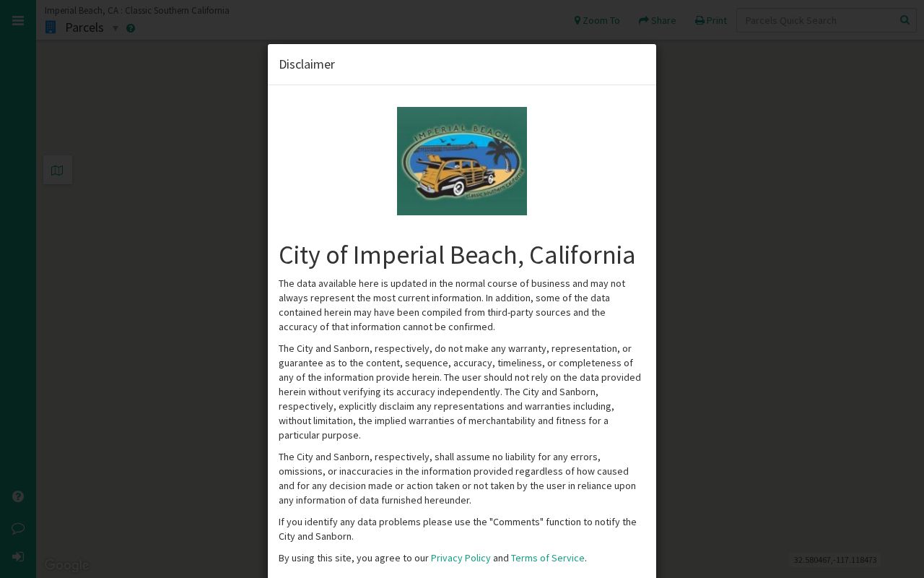This screenshot has width=924, height=578.
Task: Open the Zoom To tool
Action: click(x=597, y=20)
